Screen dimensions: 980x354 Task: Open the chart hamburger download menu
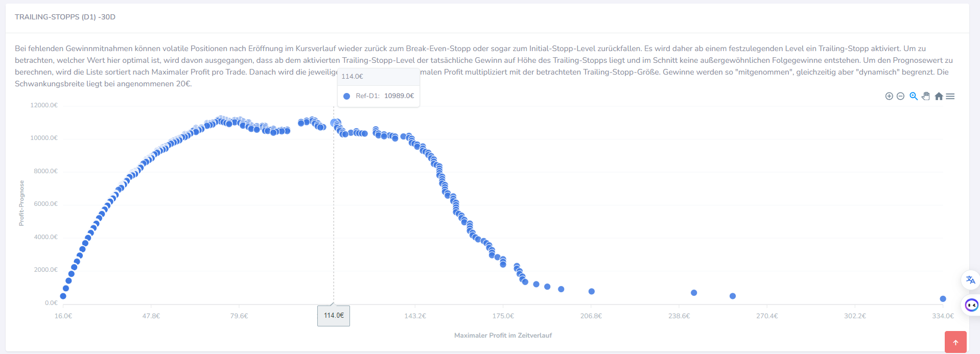click(x=950, y=96)
